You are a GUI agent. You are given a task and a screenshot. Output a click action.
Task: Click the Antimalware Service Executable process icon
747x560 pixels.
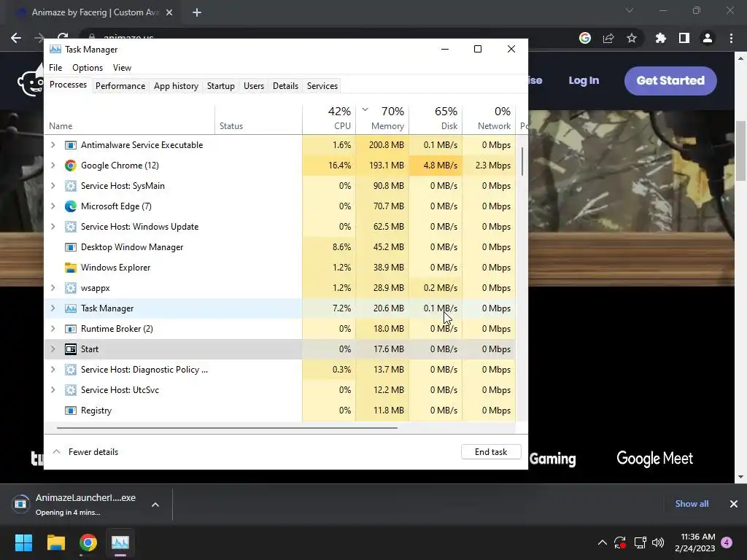(71, 145)
